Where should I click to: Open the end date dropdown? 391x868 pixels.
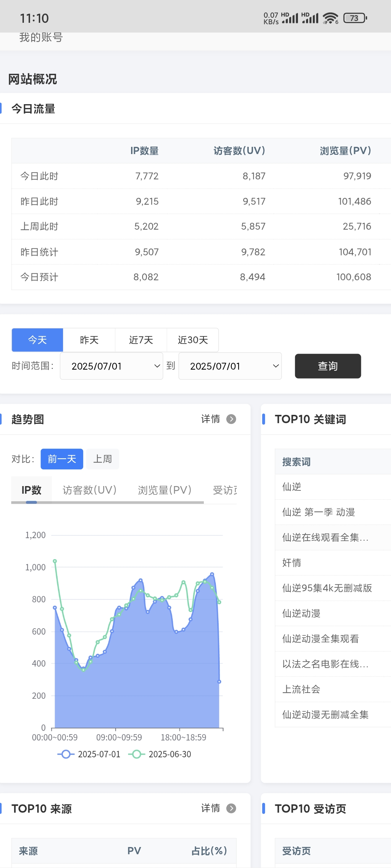pyautogui.click(x=230, y=366)
